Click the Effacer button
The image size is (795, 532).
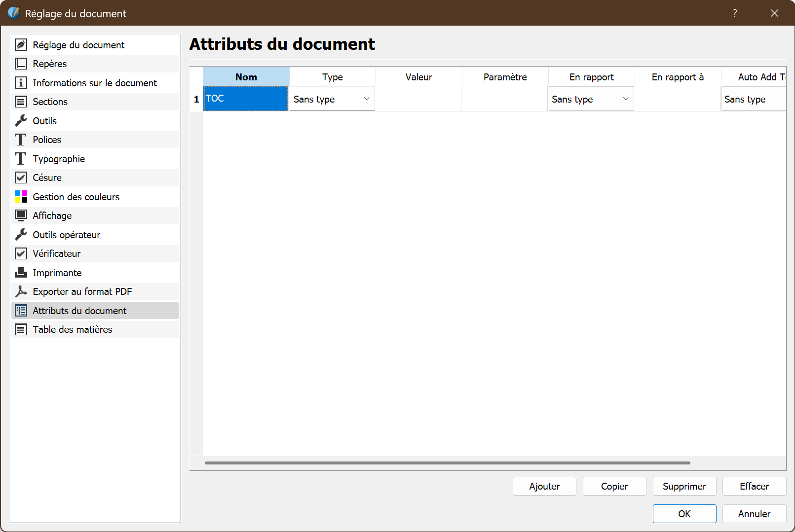click(x=754, y=486)
